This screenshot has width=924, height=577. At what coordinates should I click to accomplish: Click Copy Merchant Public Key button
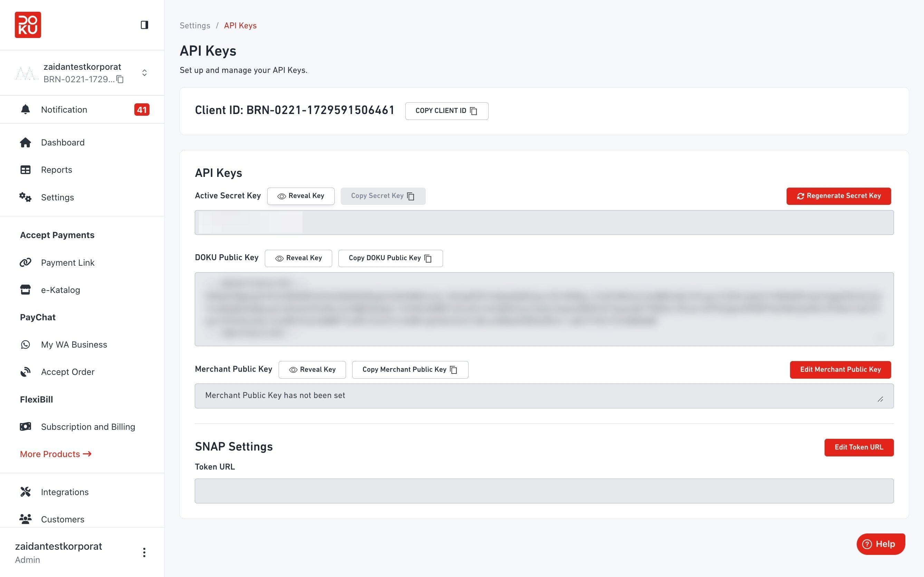410,370
